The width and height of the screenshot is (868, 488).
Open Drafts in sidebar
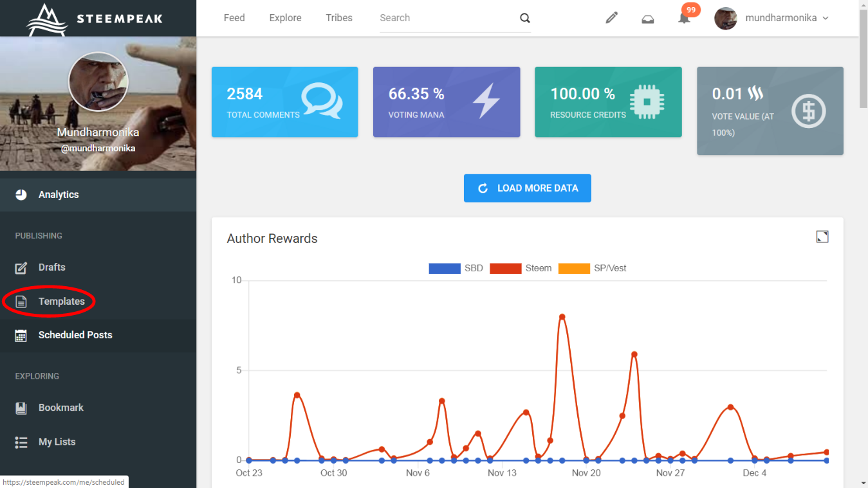pyautogui.click(x=98, y=267)
